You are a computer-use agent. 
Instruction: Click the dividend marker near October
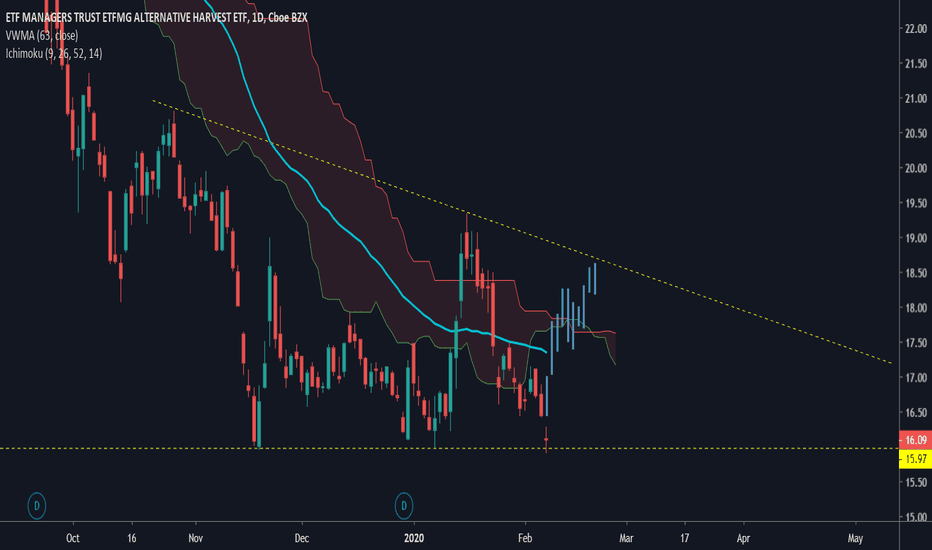(x=37, y=506)
